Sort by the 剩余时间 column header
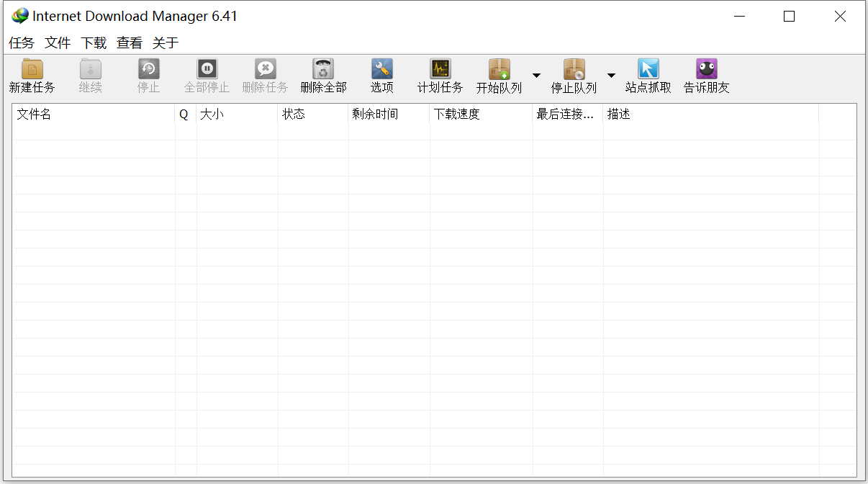868x484 pixels. (x=389, y=114)
